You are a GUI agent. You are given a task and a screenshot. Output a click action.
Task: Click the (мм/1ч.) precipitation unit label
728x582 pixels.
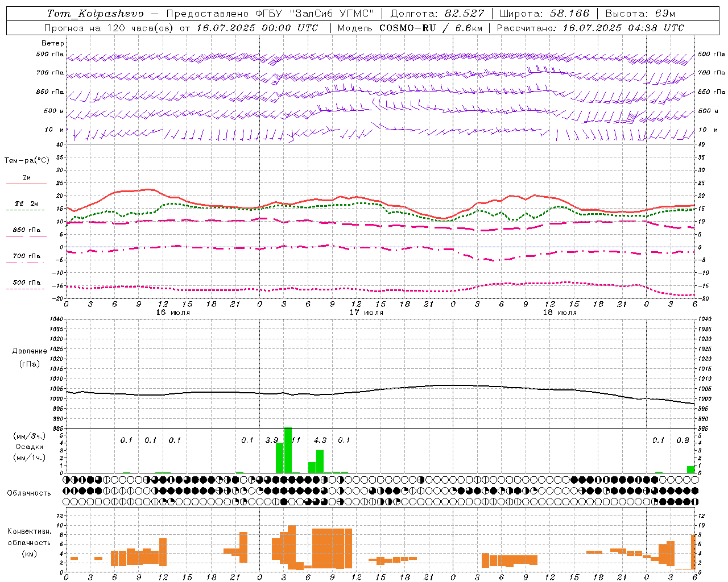[x=30, y=458]
